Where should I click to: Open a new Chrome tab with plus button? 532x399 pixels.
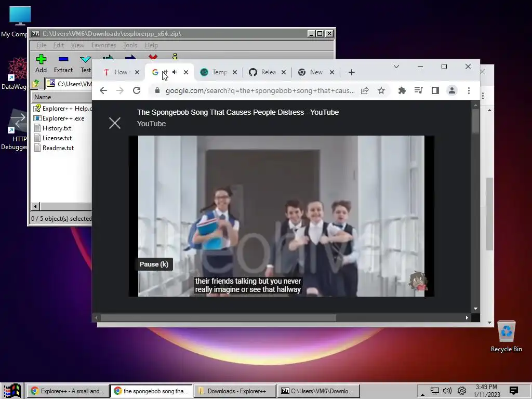coord(352,72)
